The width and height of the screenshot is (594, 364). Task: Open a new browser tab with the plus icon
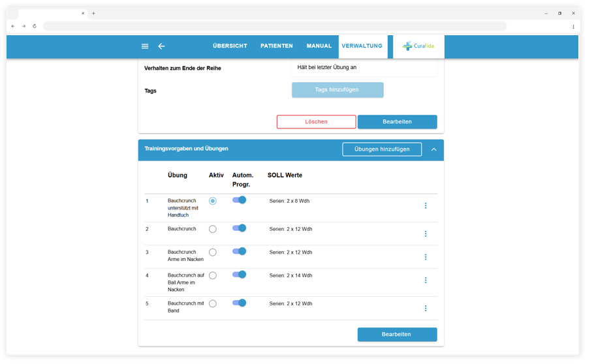coord(93,13)
